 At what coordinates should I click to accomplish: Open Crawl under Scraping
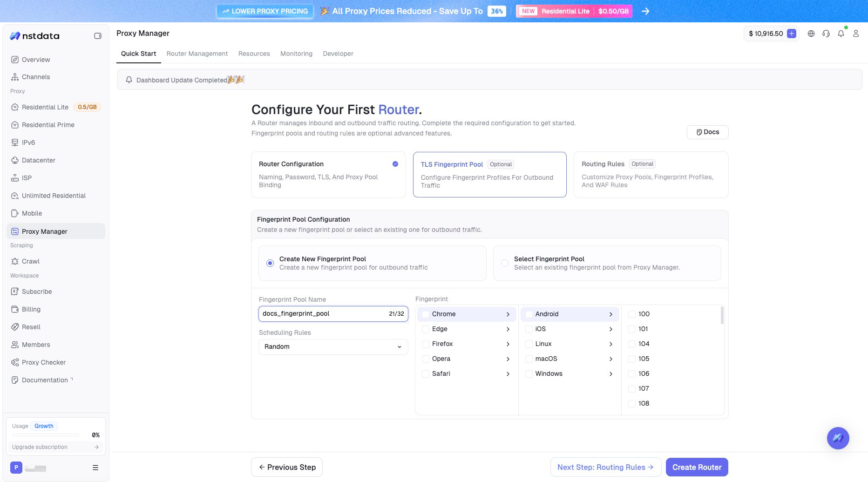click(56, 261)
